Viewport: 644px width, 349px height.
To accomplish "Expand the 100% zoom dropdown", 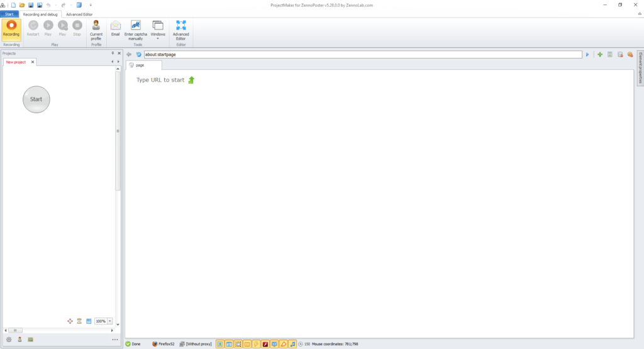I will [x=110, y=321].
